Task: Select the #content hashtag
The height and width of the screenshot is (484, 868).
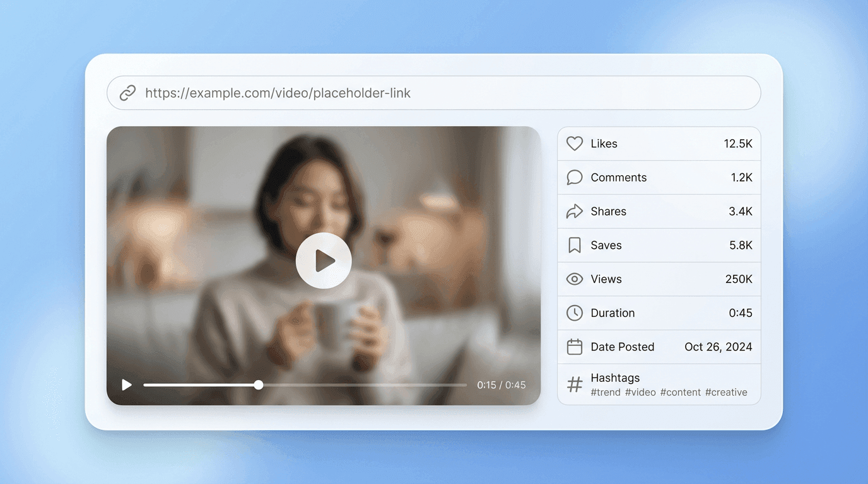Action: (x=680, y=392)
